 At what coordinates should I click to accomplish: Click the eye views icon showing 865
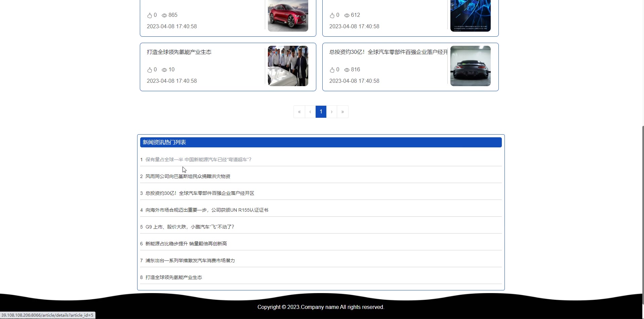(x=164, y=15)
